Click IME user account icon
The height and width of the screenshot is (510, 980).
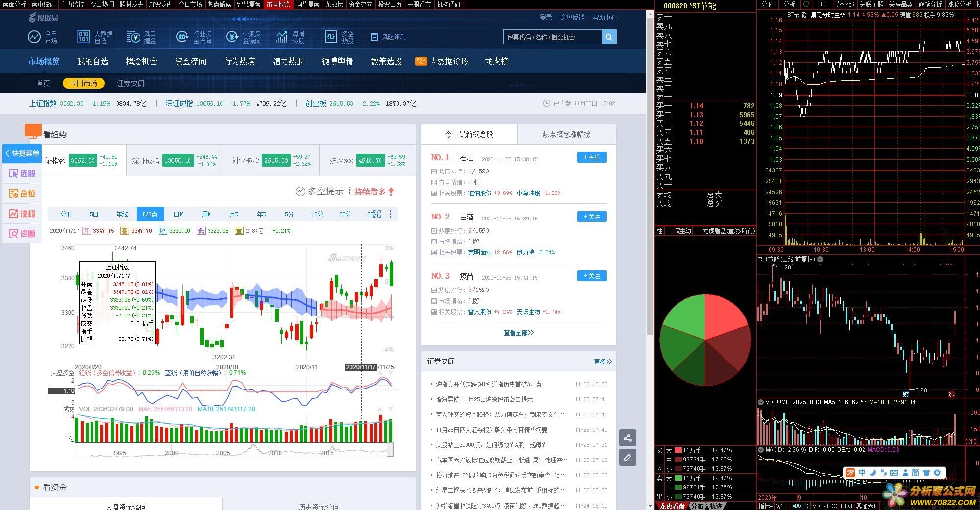tap(905, 473)
